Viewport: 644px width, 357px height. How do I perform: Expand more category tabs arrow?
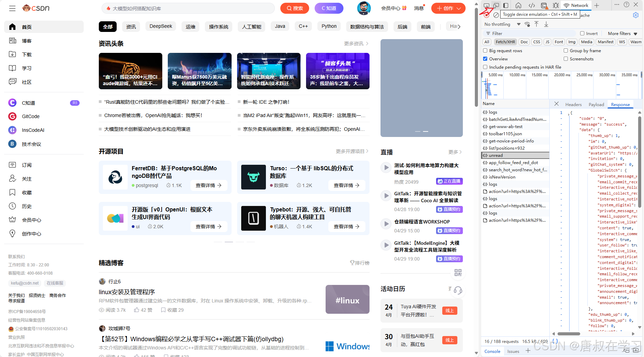[x=459, y=26]
